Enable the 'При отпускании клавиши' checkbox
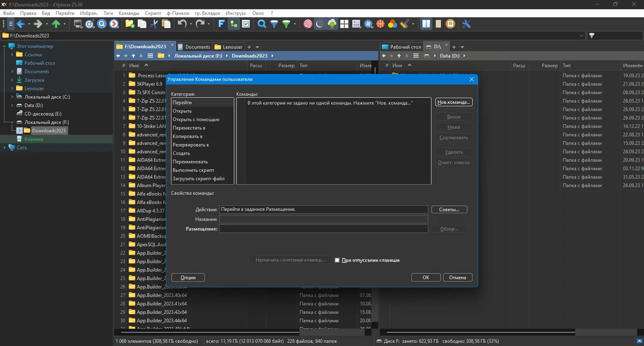 click(x=337, y=260)
